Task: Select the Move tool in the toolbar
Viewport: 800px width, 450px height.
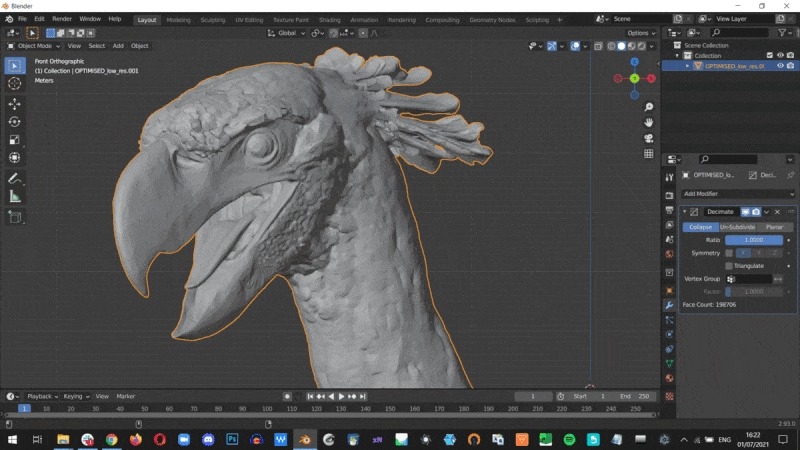Action: 14,103
